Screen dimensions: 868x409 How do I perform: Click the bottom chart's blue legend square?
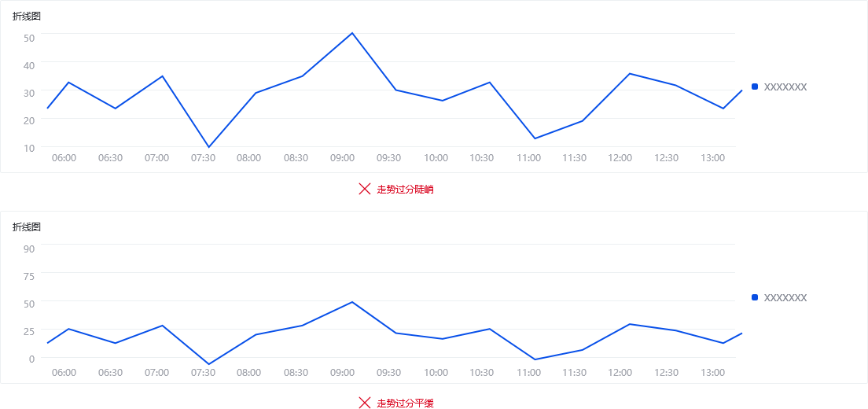[755, 297]
